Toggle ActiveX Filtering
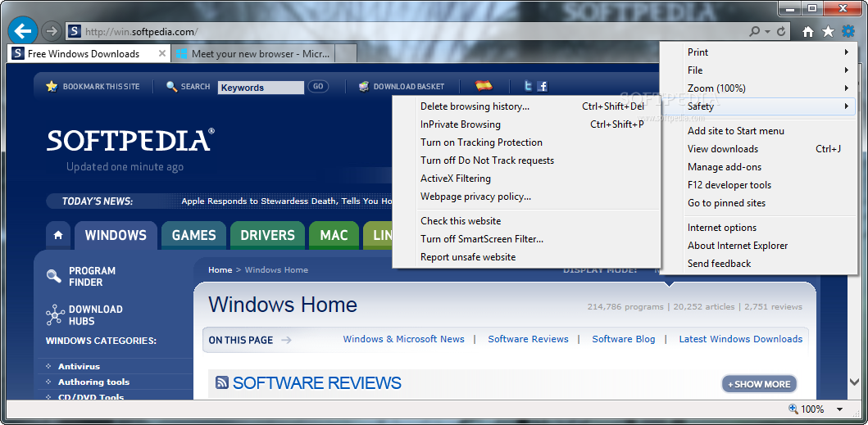The width and height of the screenshot is (868, 425). coord(526,179)
